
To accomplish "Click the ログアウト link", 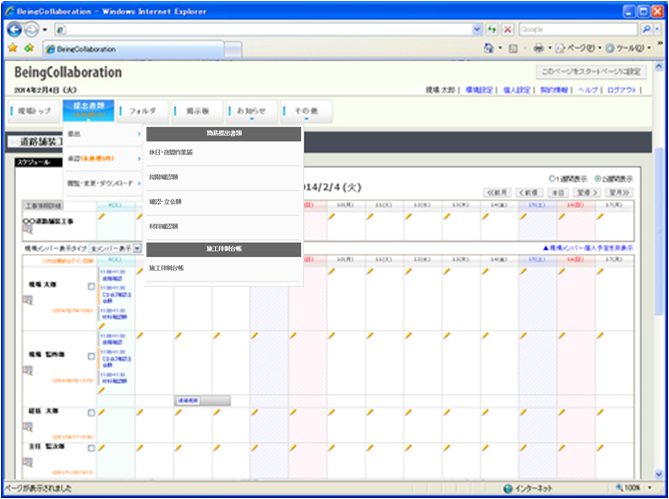I will pos(622,90).
